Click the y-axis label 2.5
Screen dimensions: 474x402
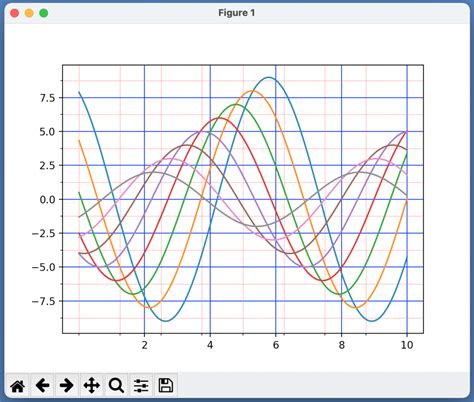click(x=48, y=166)
